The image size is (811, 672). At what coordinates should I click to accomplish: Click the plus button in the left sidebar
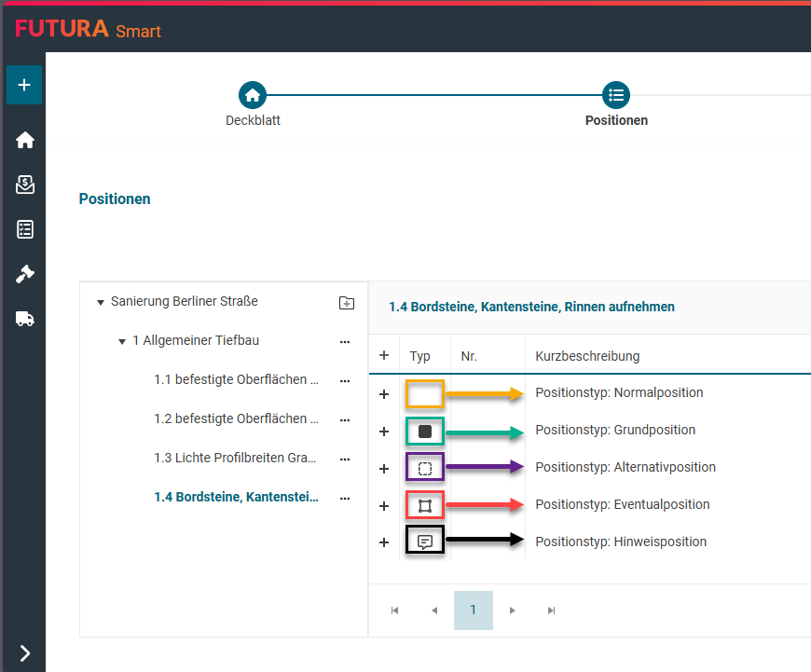click(24, 85)
